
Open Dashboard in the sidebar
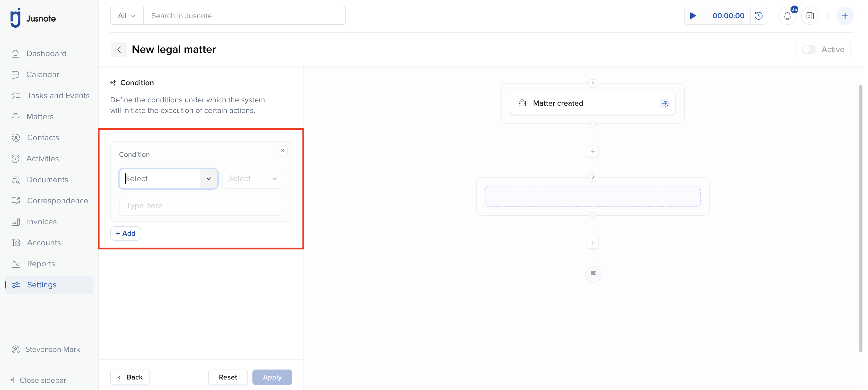pyautogui.click(x=46, y=54)
